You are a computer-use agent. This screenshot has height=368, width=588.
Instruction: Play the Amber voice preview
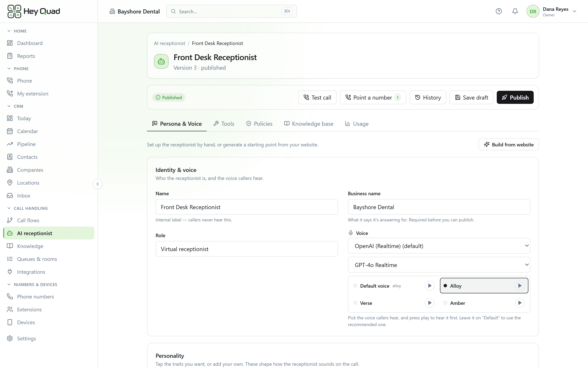click(x=520, y=303)
